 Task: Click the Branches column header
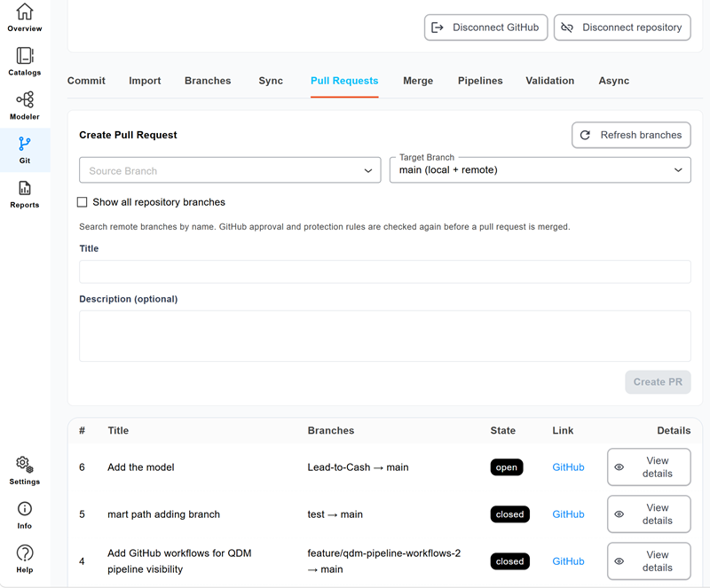(331, 430)
